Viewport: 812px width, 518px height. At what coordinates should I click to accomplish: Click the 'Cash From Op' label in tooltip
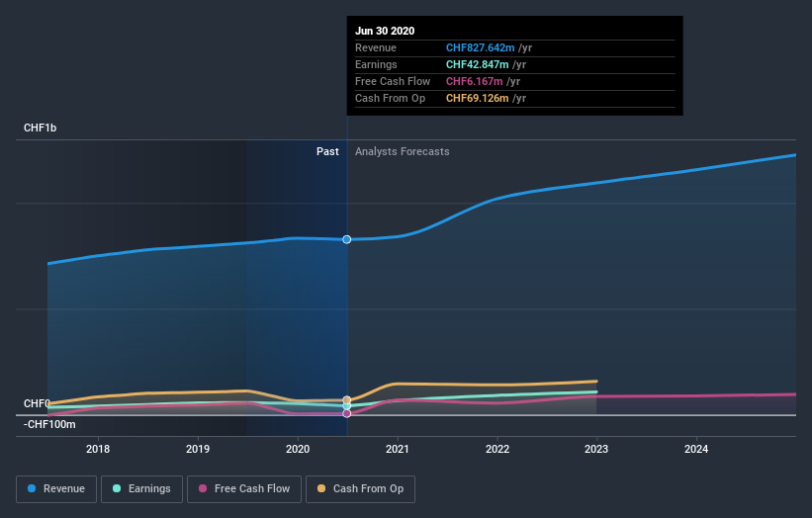coord(390,98)
